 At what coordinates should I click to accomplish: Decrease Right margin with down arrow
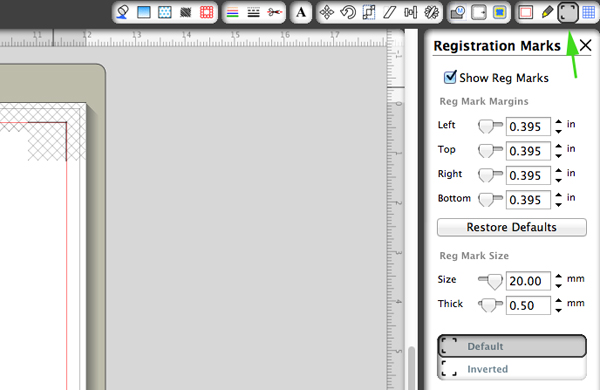(x=559, y=180)
